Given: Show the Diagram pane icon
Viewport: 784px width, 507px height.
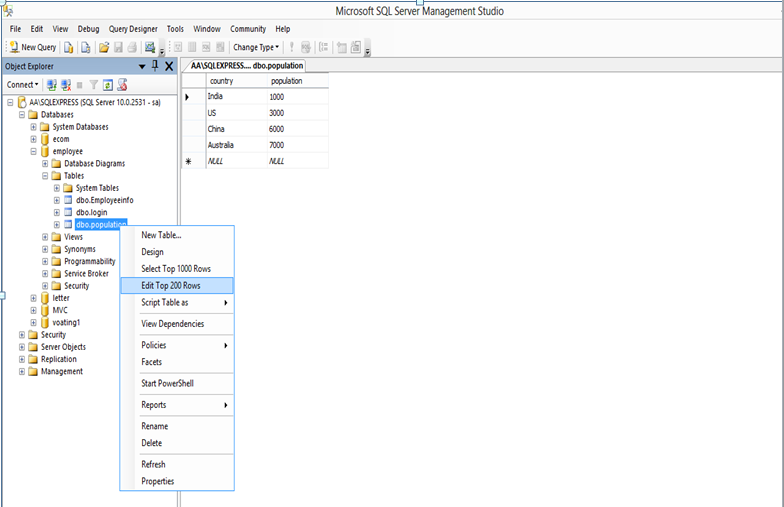Looking at the screenshot, I should (178, 48).
